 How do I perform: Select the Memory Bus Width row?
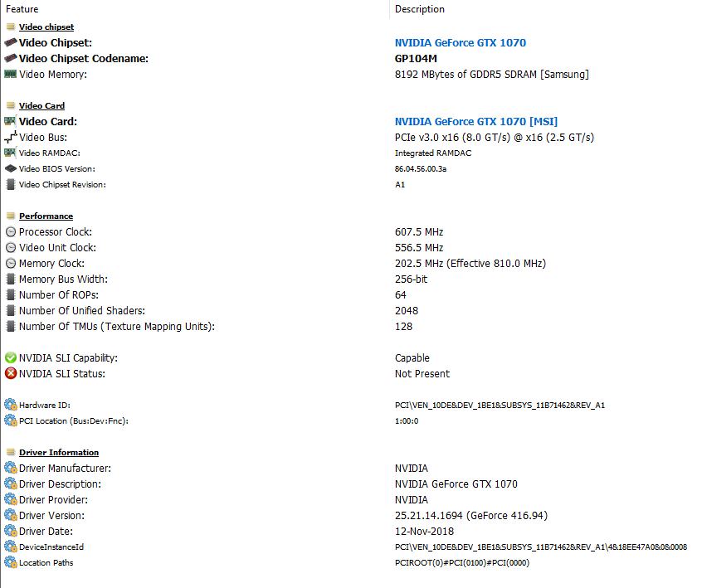pos(349,279)
